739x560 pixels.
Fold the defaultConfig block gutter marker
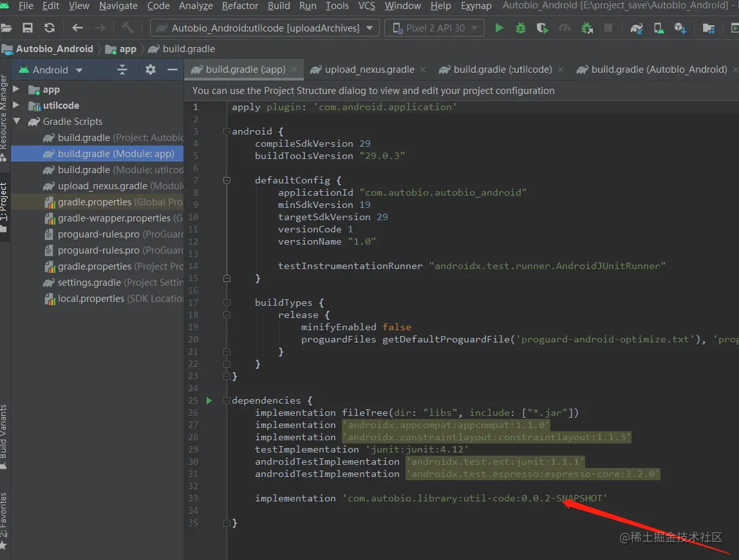click(x=227, y=180)
